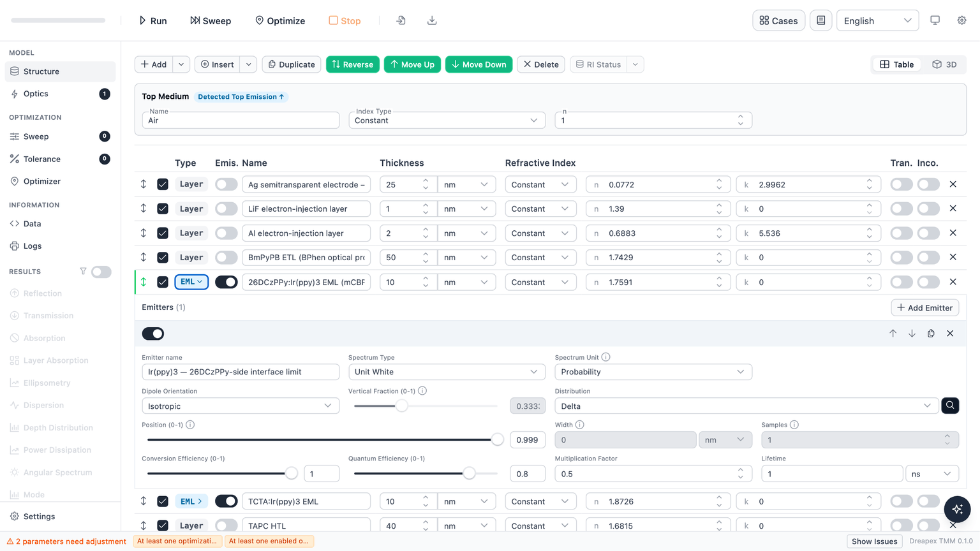Click the Quantum Efficiency slider handle
The height and width of the screenshot is (551, 980).
pos(469,473)
